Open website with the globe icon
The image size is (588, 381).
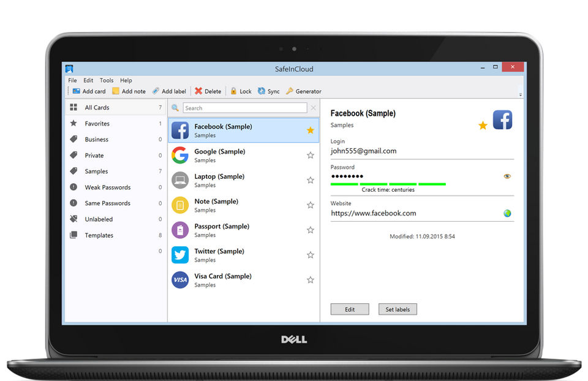[507, 213]
